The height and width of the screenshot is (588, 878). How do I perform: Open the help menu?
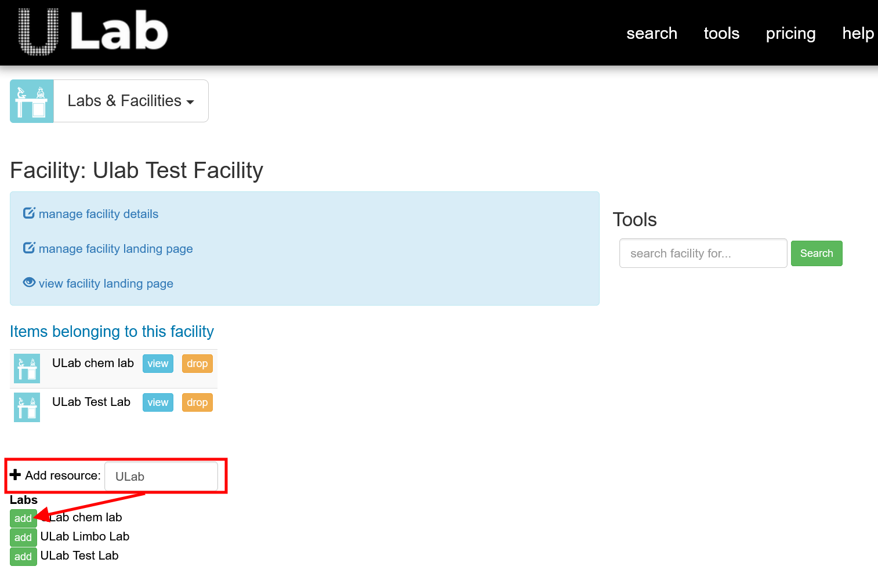tap(858, 34)
